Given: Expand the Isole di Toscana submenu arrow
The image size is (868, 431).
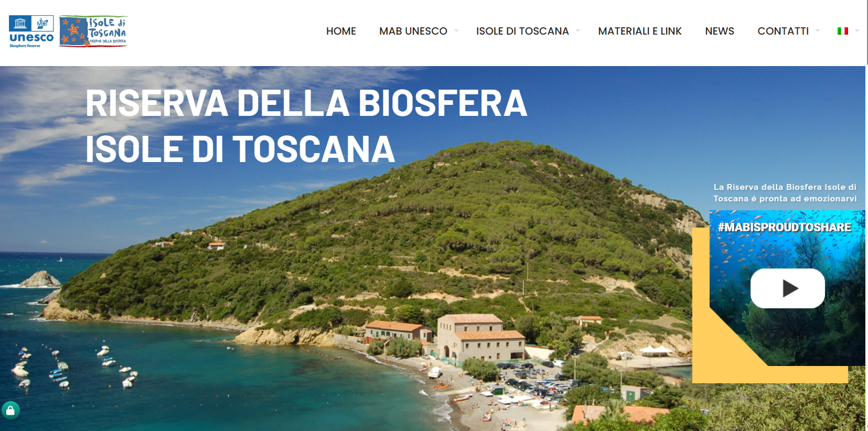Looking at the screenshot, I should 578,31.
